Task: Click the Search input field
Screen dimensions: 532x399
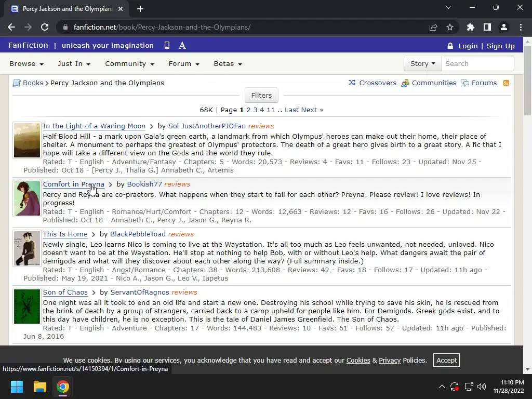Action: (478, 63)
